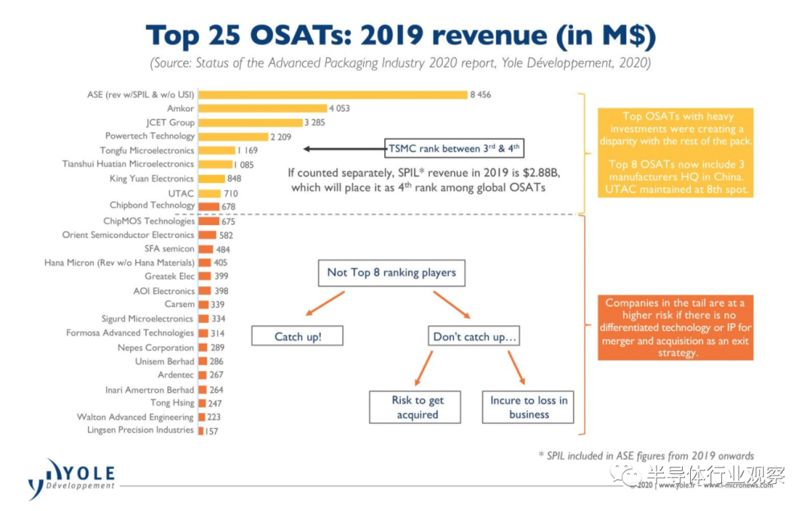Select the '* SPIL included in ASE figures' footnote
Image resolution: width=812 pixels, height=511 pixels.
647,456
